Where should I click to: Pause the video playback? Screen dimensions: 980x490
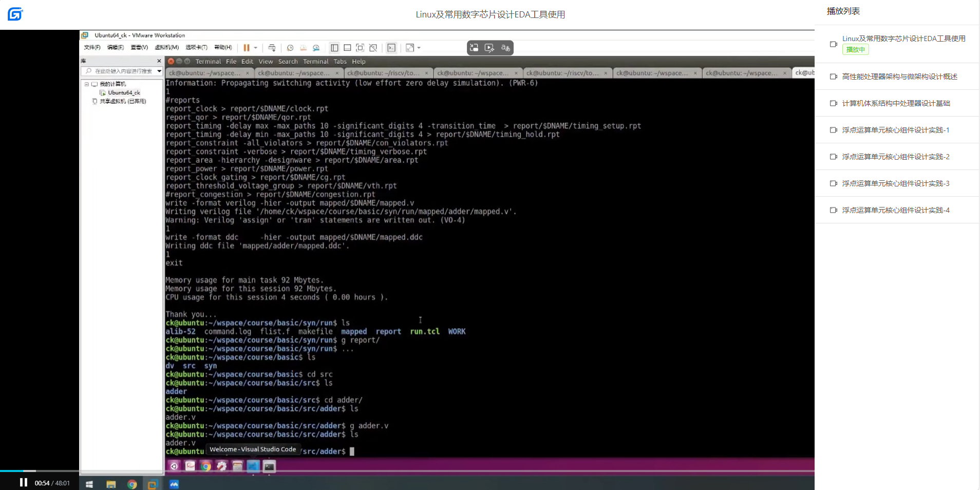23,482
